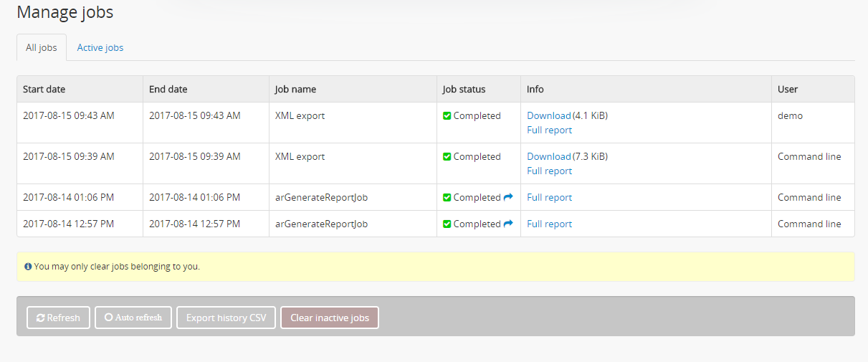Image resolution: width=868 pixels, height=362 pixels.
Task: Click green check icon for 12:57 PM job
Action: click(447, 224)
